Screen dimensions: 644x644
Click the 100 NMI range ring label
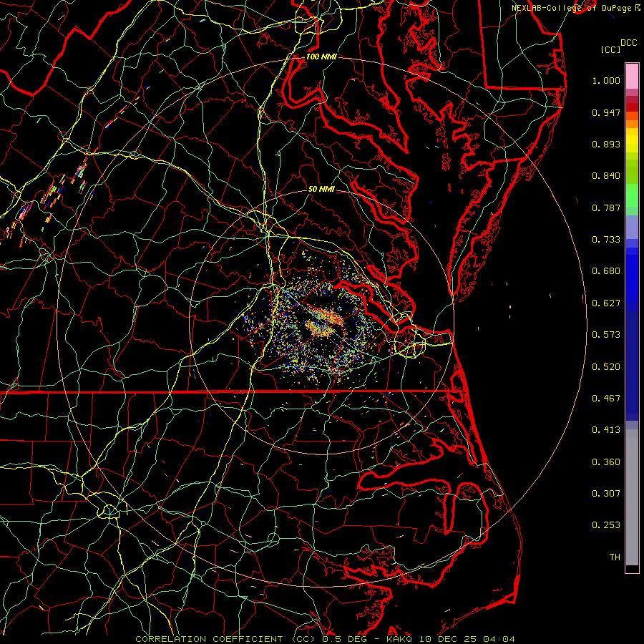[321, 57]
